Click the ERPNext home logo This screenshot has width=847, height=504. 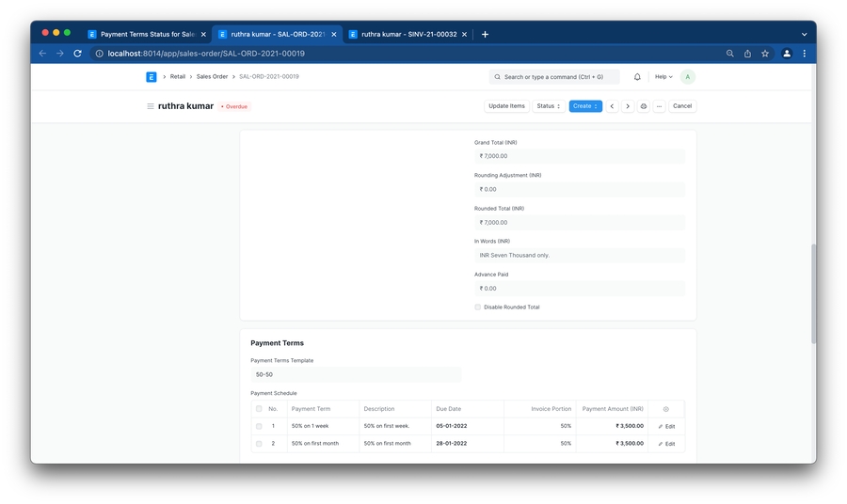tap(152, 77)
